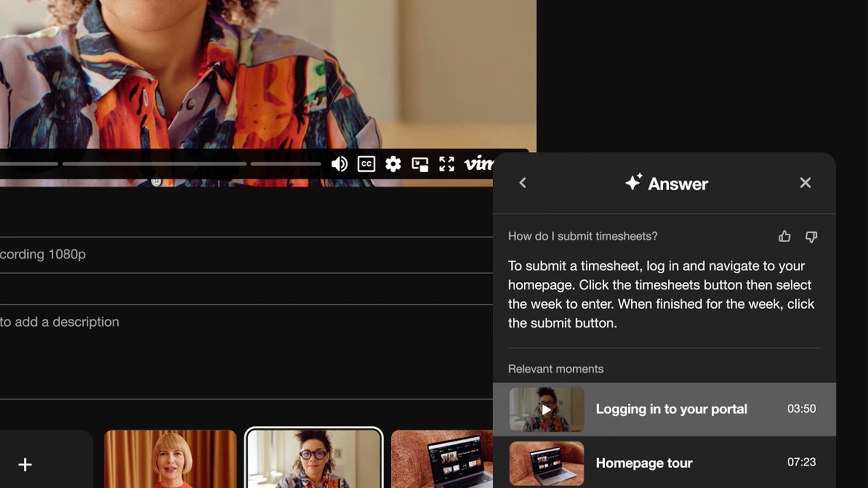The height and width of the screenshot is (488, 868).
Task: Open the Homepage tour moment
Action: coord(644,463)
